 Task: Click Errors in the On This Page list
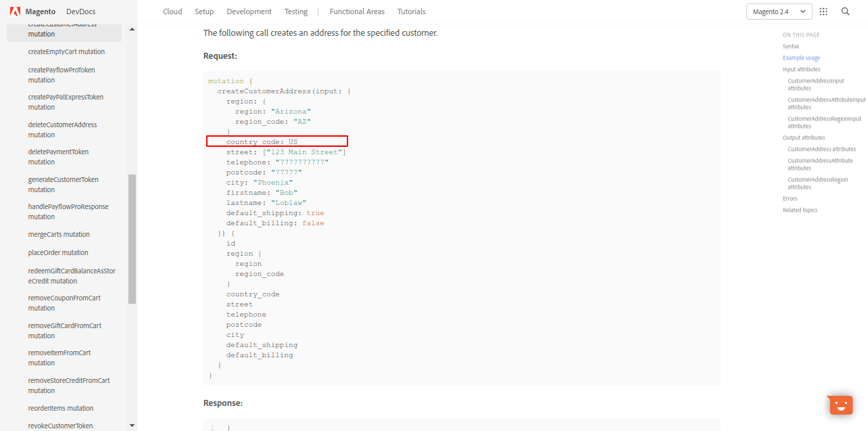[x=790, y=198]
